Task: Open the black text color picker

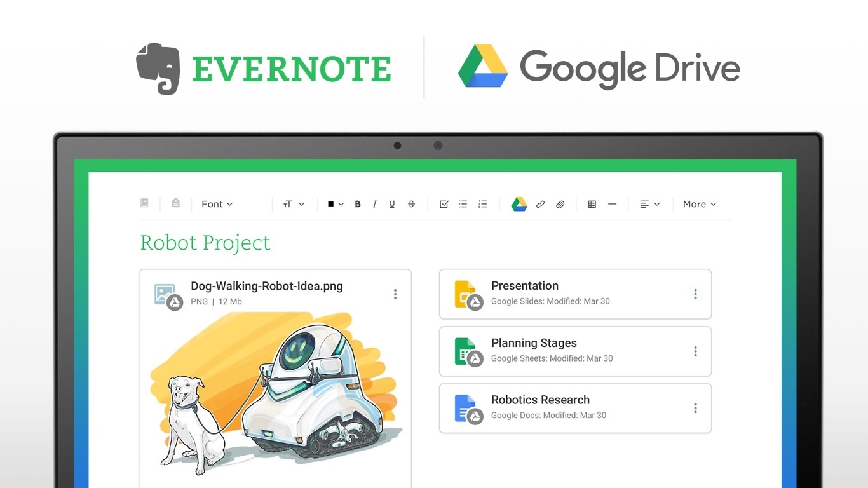Action: coord(336,204)
